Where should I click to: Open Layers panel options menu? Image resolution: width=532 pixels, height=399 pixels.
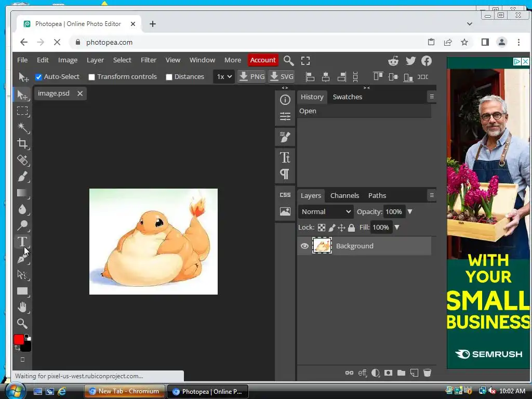pos(432,195)
